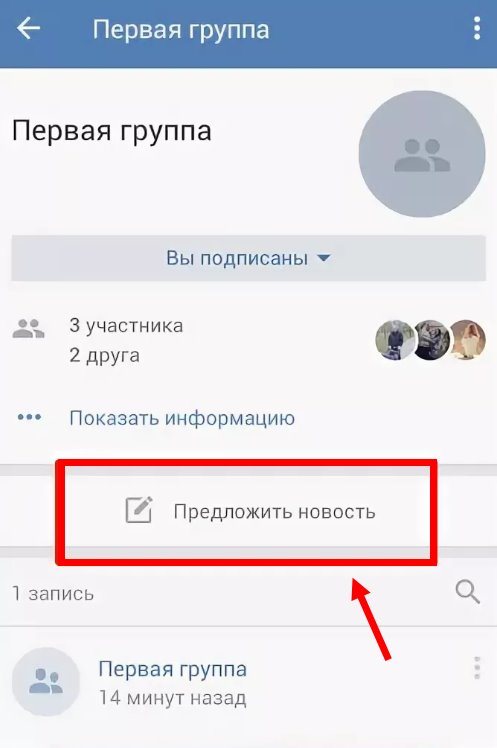
Task: Open the three-dot overflow menu in header
Action: (x=476, y=29)
